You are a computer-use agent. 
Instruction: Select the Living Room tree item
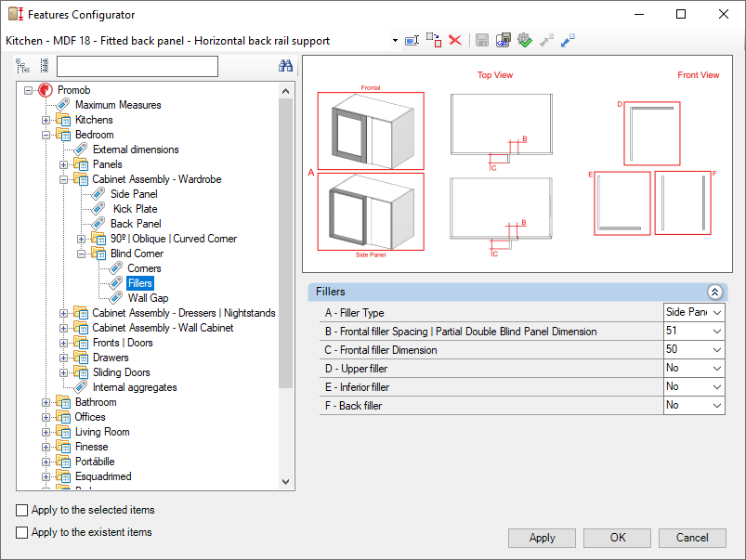pyautogui.click(x=102, y=432)
